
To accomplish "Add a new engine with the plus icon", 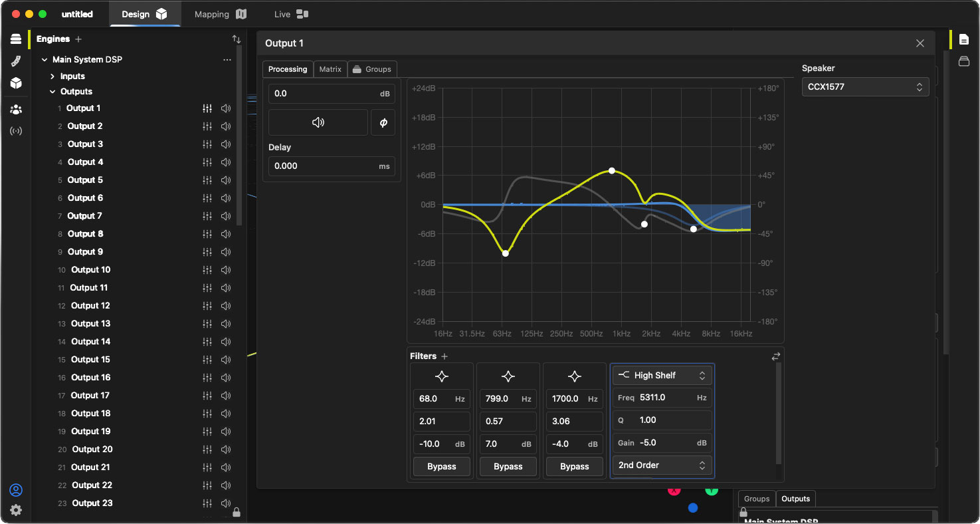I will (x=78, y=39).
